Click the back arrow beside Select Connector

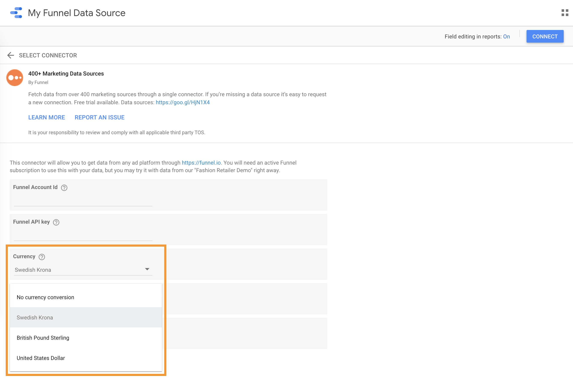(11, 55)
